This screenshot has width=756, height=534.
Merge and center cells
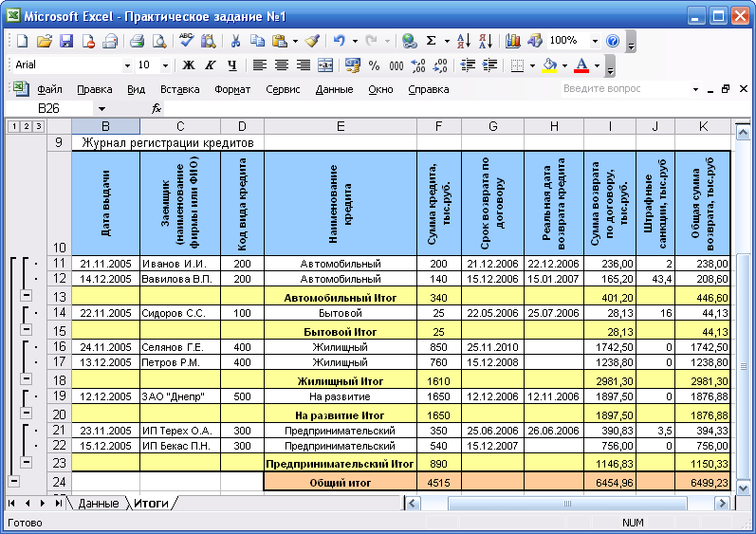pos(325,65)
